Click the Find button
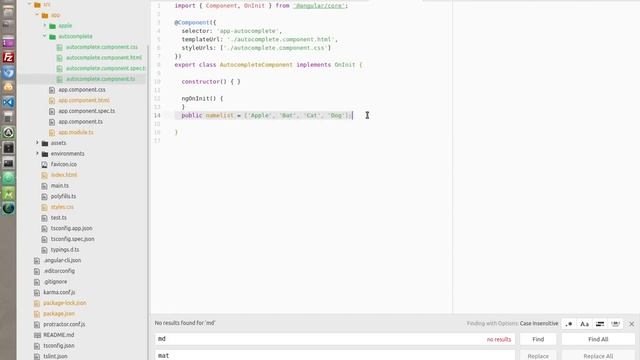 tap(538, 339)
